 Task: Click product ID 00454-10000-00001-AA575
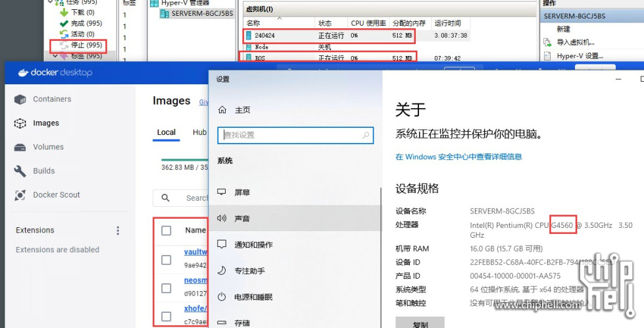coord(515,276)
